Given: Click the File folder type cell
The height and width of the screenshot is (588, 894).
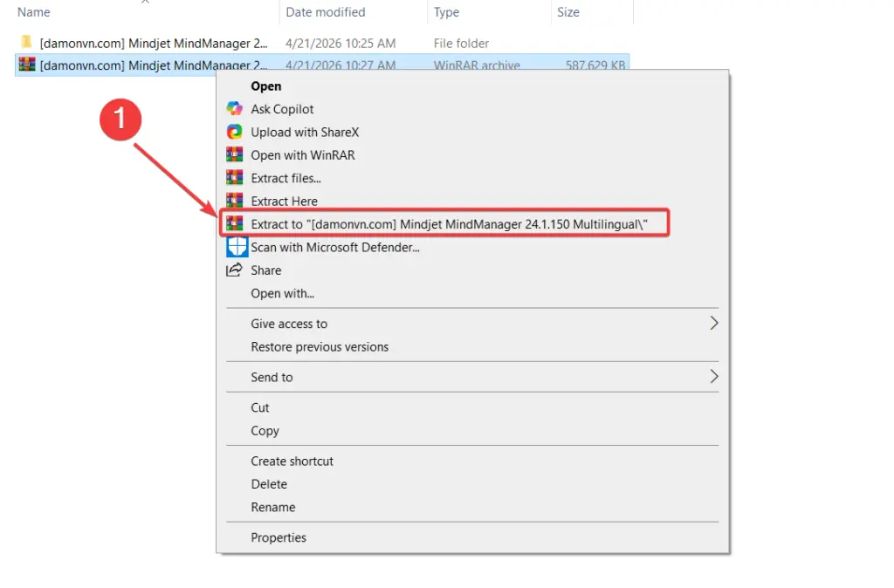Looking at the screenshot, I should 461,44.
